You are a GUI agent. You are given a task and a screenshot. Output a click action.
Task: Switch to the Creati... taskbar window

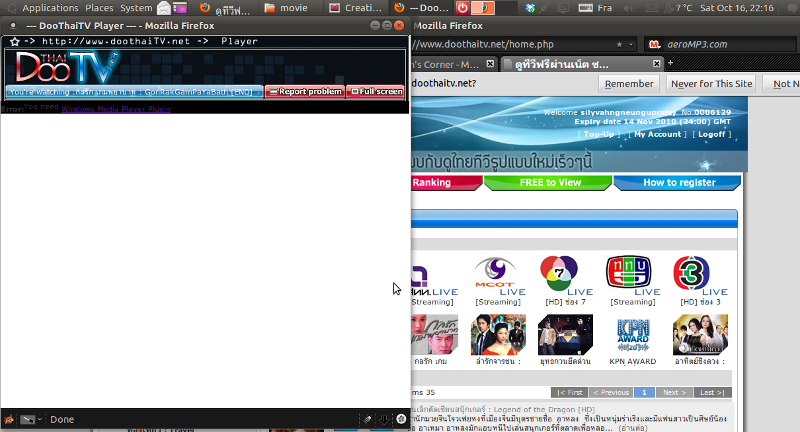tap(356, 8)
